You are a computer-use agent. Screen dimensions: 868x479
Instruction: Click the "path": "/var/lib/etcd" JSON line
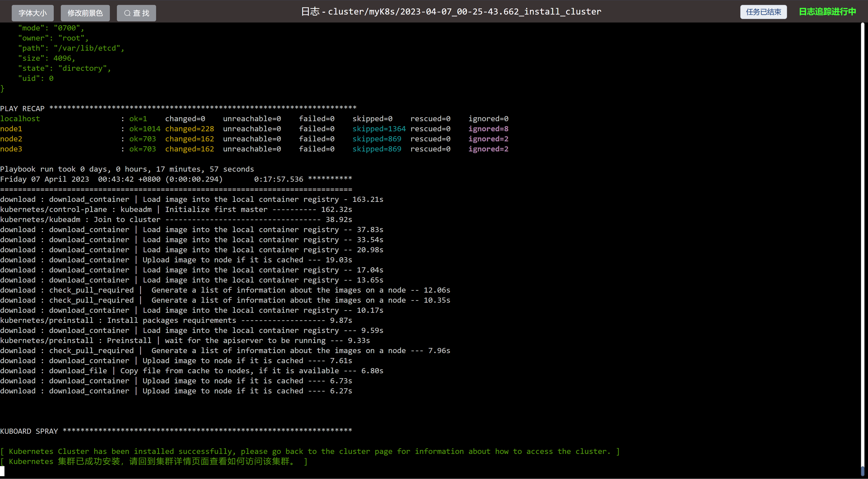(x=71, y=48)
